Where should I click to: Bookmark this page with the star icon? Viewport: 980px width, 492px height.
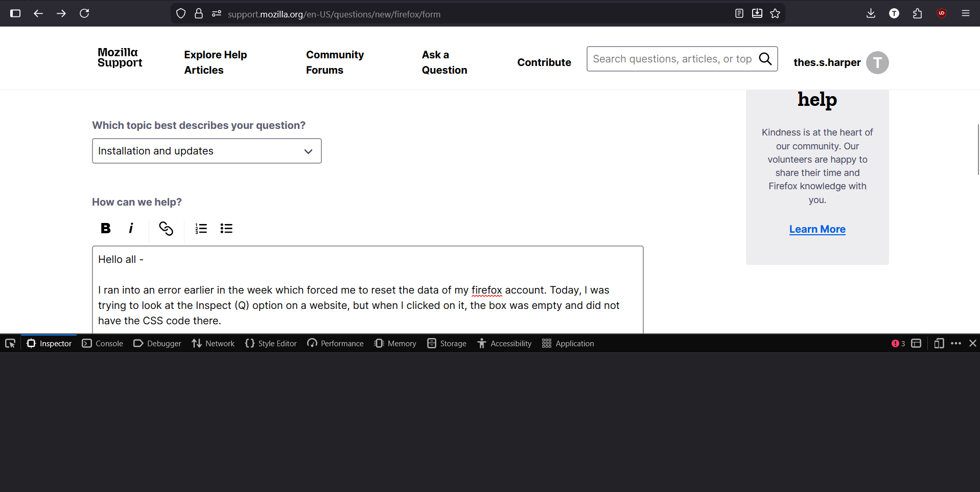[775, 13]
